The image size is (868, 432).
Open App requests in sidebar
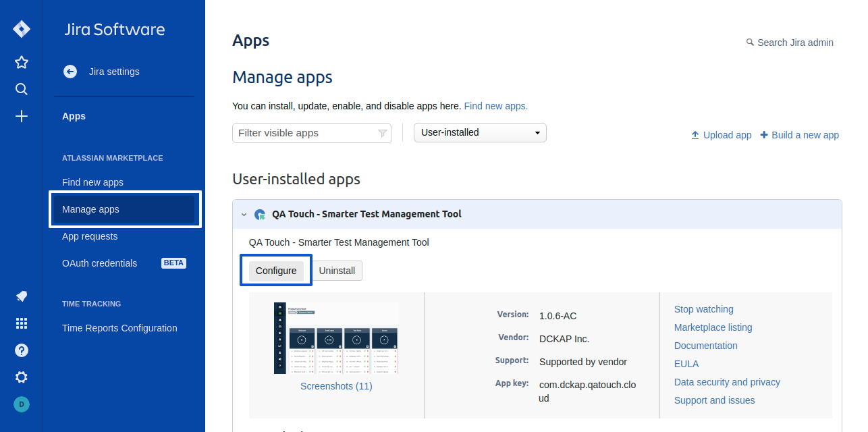pos(90,236)
